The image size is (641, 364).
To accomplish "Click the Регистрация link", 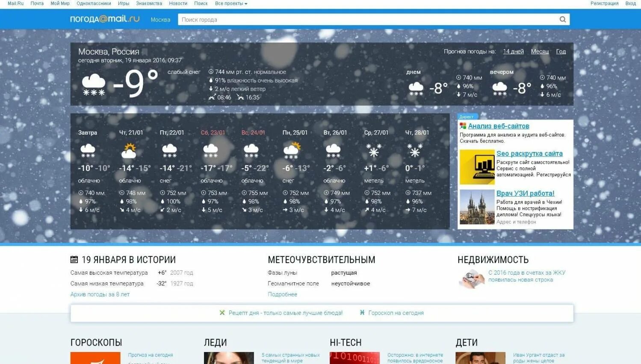I will point(604,3).
